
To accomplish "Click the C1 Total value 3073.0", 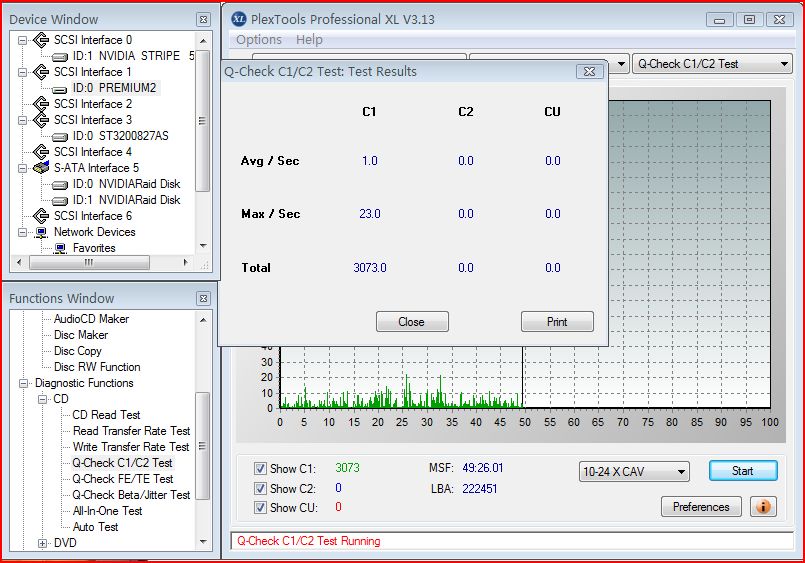I will click(x=370, y=268).
